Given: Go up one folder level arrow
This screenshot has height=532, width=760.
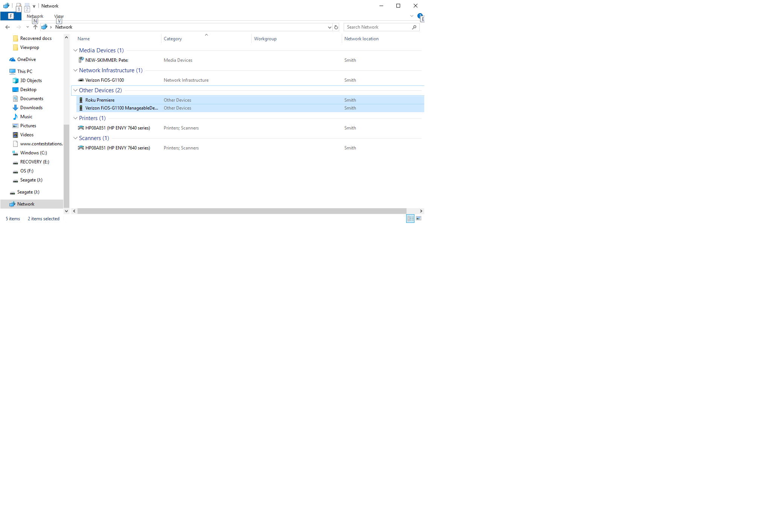Looking at the screenshot, I should pos(35,27).
